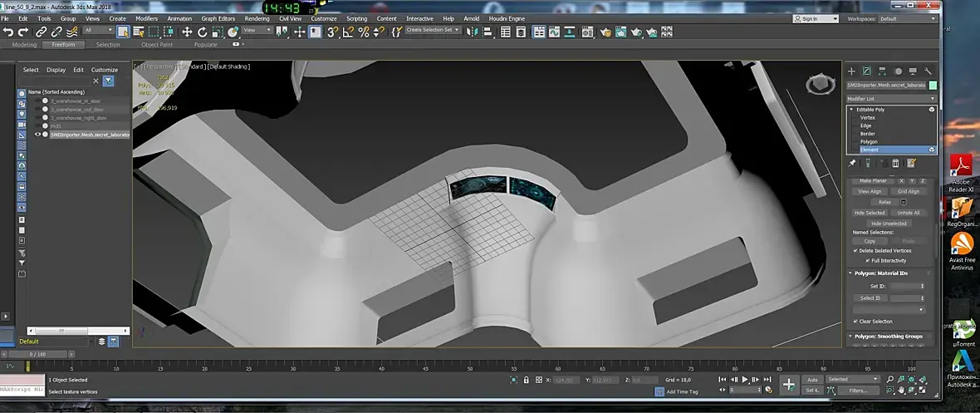The width and height of the screenshot is (980, 413).
Task: Click the Hide Selected button
Action: tap(870, 213)
